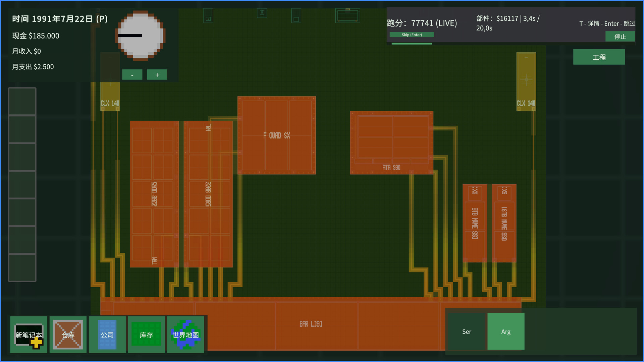Viewport: 644px width, 362px height.
Task: Click the benchmark progress bar under Skip
Action: (412, 44)
